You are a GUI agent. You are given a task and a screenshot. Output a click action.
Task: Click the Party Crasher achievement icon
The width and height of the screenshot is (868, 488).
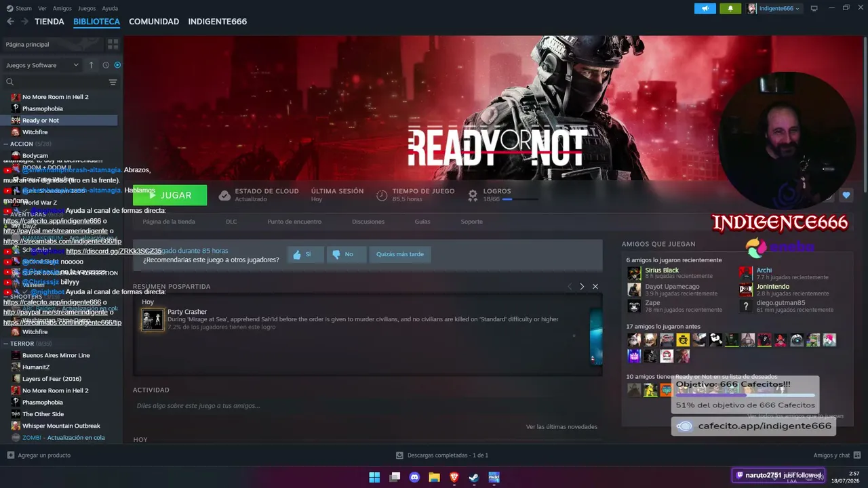click(x=153, y=319)
